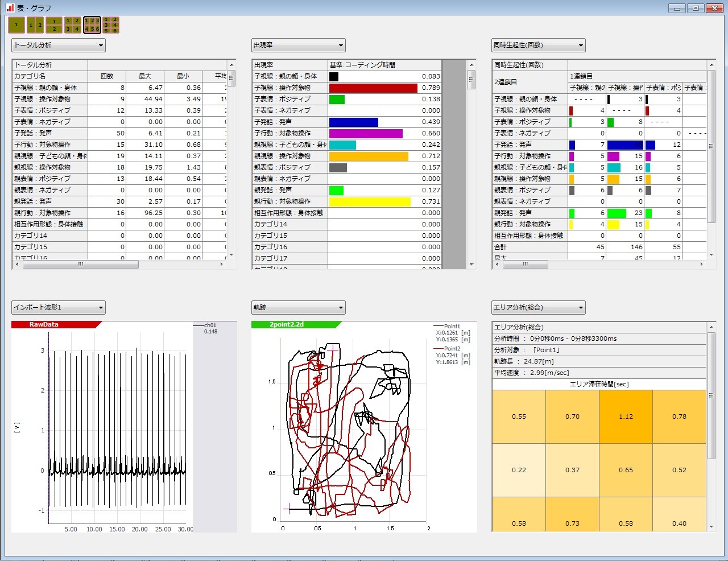728x561 pixels.
Task: Click the 表・グラフ window title icon
Action: point(9,8)
